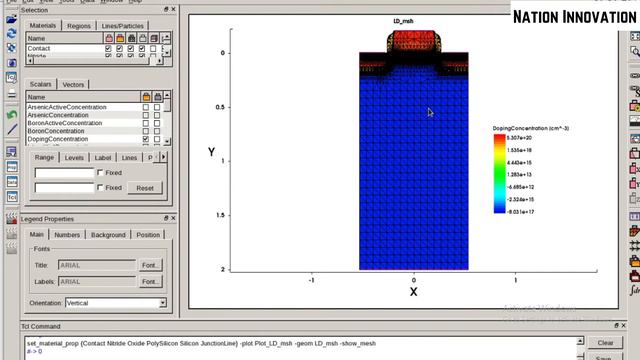This screenshot has width=640, height=360.
Task: Click the Labels Font... button
Action: (x=151, y=282)
